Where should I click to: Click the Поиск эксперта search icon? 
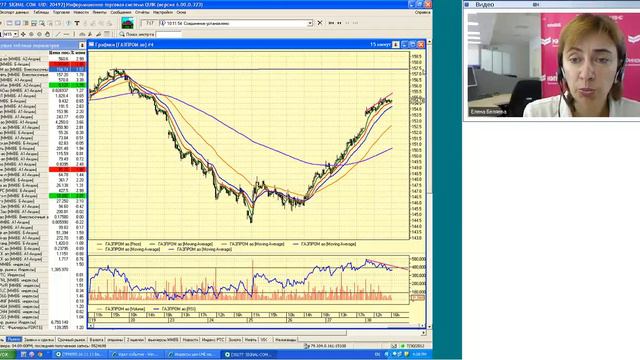click(x=122, y=34)
